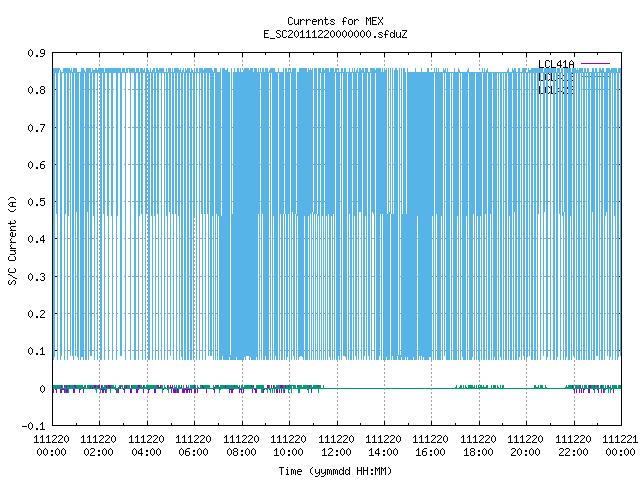The image size is (640, 480).
Task: Click the x-axis tick label "08:00"
Action: (241, 452)
